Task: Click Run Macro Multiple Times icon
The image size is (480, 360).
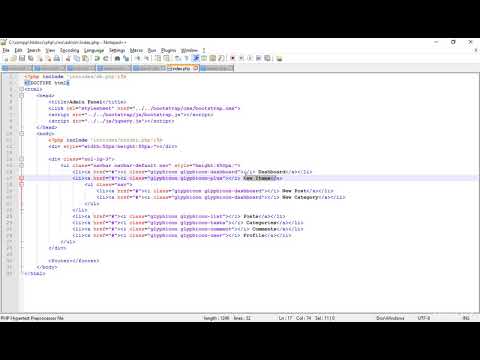Action: [x=258, y=58]
